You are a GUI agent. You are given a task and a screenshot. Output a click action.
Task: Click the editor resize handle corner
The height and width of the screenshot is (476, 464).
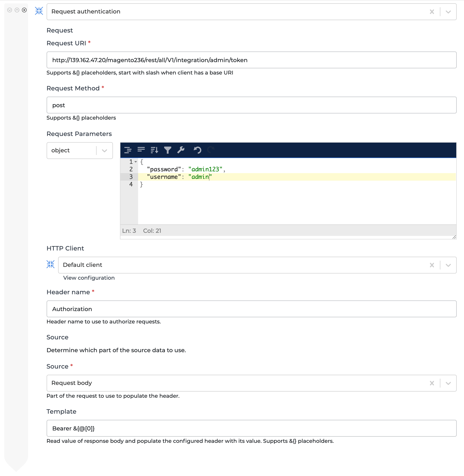(x=454, y=237)
